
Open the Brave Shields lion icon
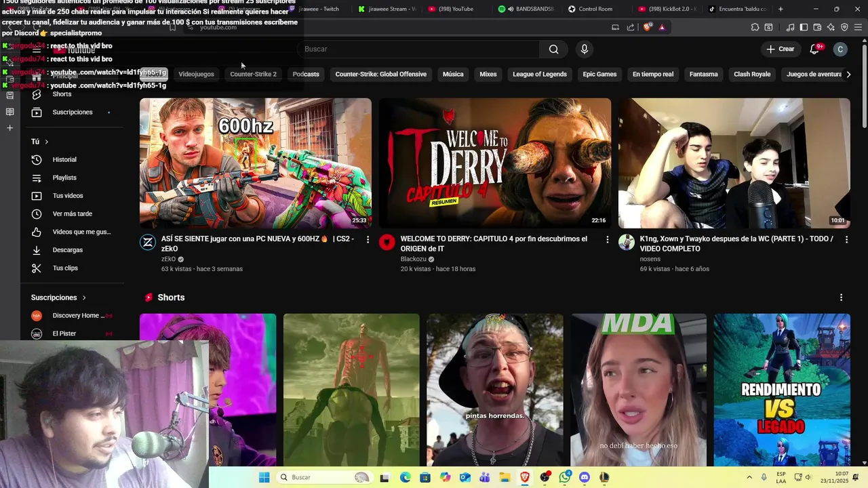[x=648, y=27]
